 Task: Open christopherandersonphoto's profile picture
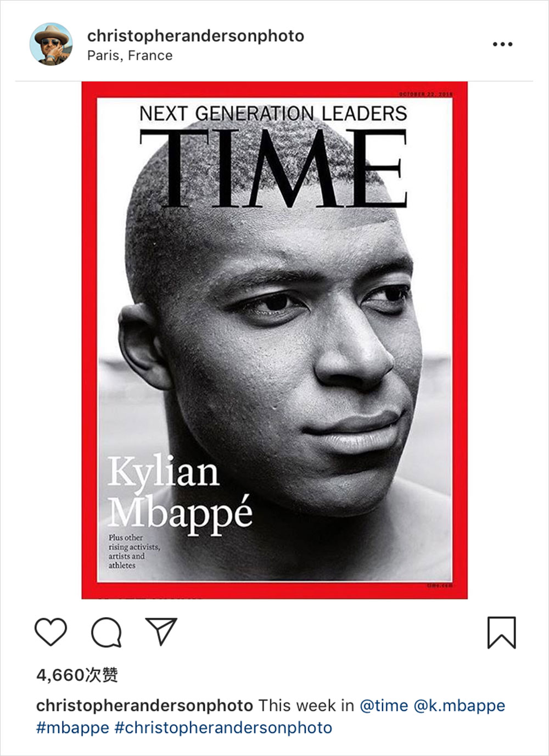coord(51,44)
